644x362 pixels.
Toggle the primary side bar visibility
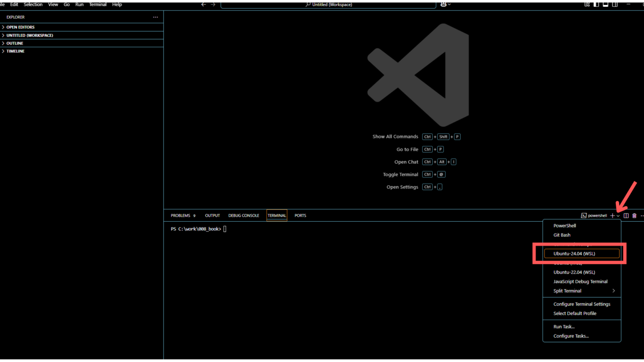[596, 5]
